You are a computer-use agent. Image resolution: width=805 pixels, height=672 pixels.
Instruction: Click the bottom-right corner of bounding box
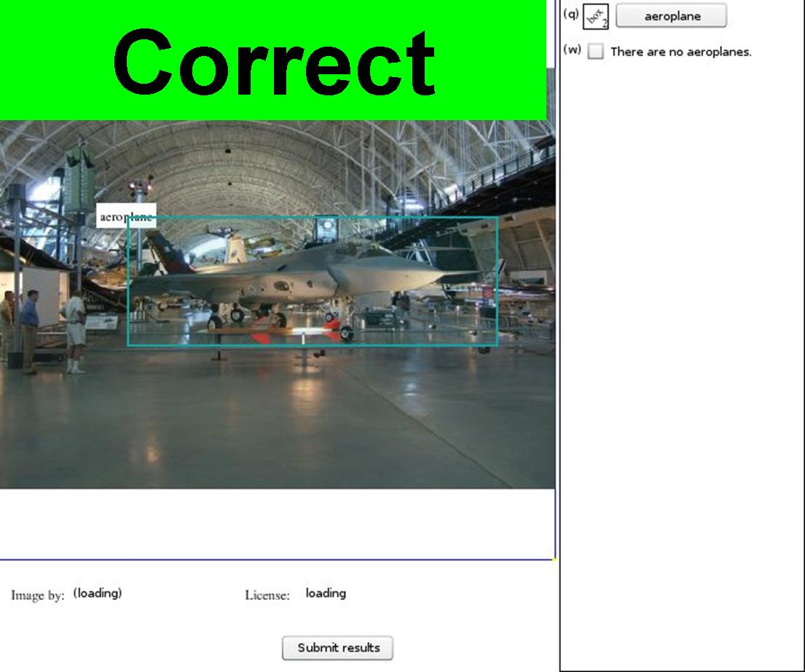coord(498,345)
